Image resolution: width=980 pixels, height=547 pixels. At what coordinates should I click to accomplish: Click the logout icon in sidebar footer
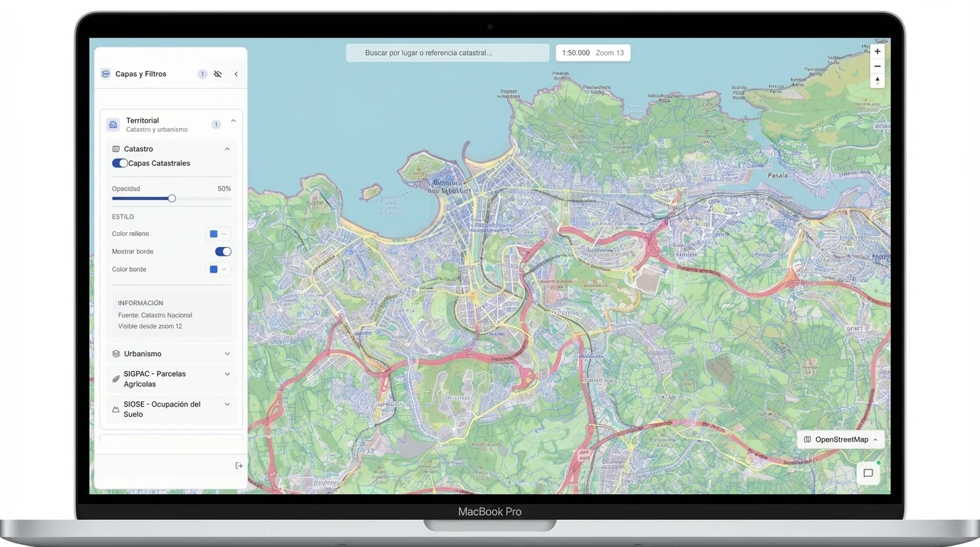pos(239,466)
